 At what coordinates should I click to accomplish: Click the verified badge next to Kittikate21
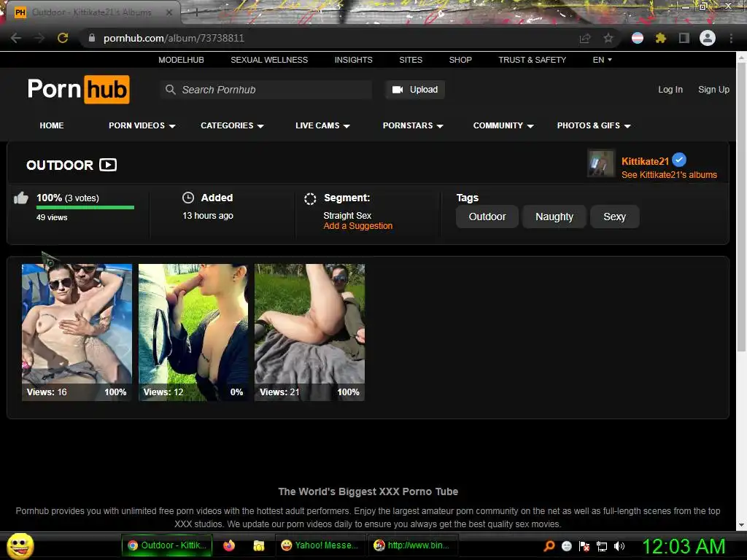[x=679, y=160]
